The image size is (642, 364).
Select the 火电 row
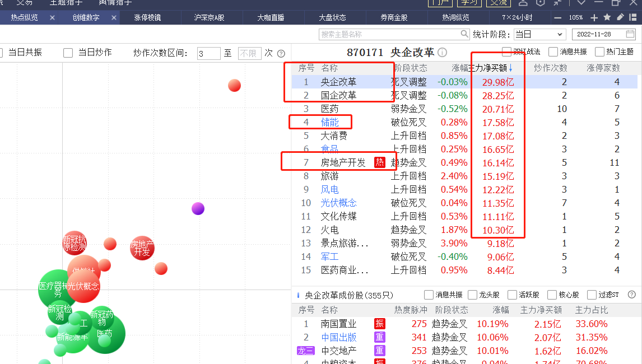coord(464,230)
